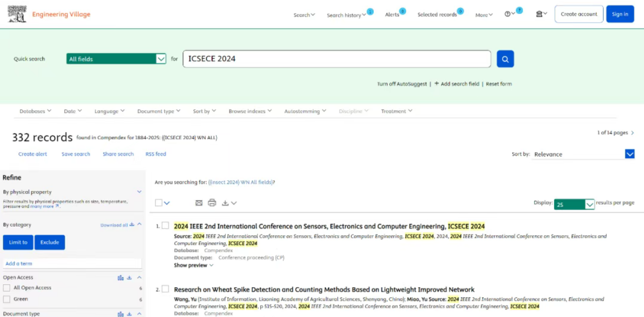Click the Create account button
The image size is (644, 317).
click(x=579, y=14)
